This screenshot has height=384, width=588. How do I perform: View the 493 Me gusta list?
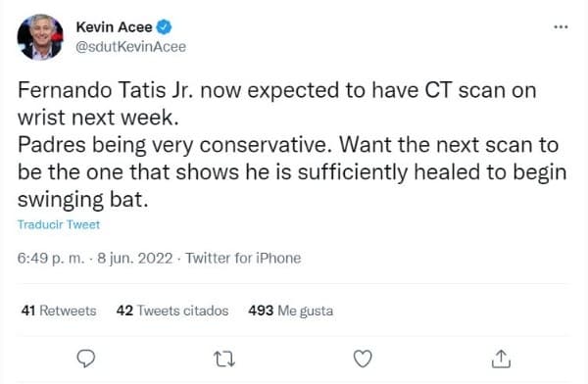tap(291, 311)
